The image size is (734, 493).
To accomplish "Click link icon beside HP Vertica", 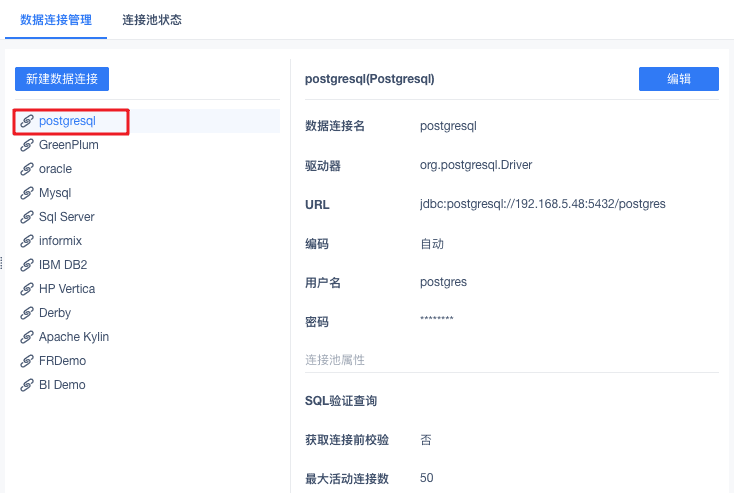I will coord(27,289).
